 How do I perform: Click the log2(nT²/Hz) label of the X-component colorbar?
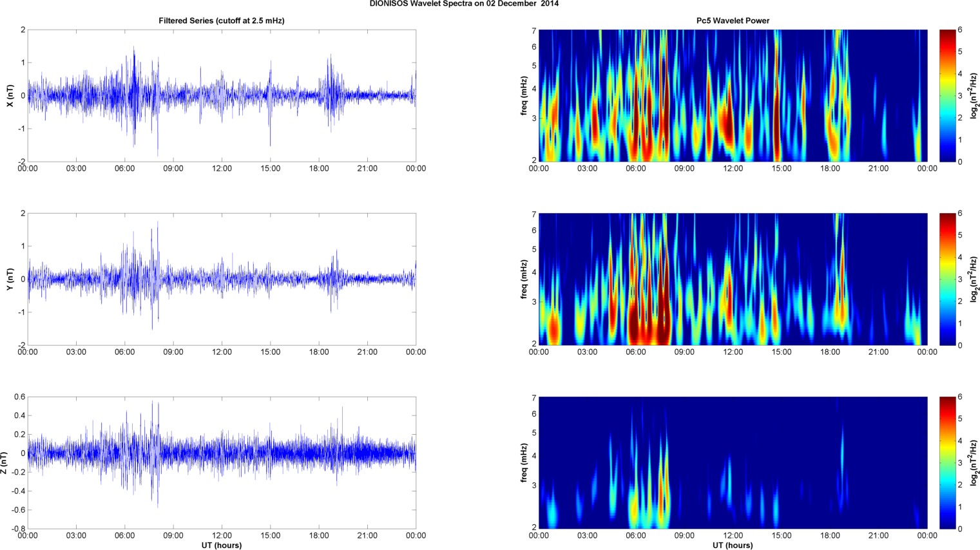pos(974,96)
